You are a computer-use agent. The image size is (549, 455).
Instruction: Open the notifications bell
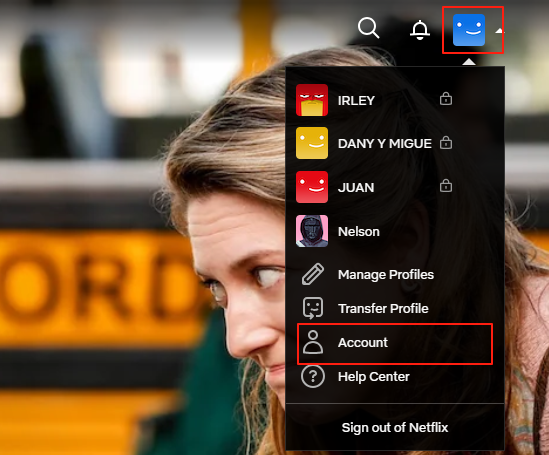(x=420, y=30)
